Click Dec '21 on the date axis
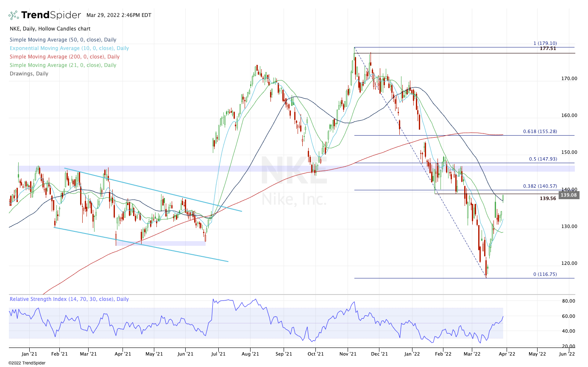588x367 pixels. pyautogui.click(x=379, y=353)
